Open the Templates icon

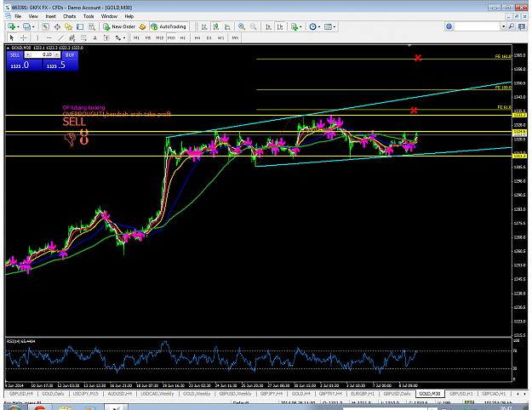point(328,26)
